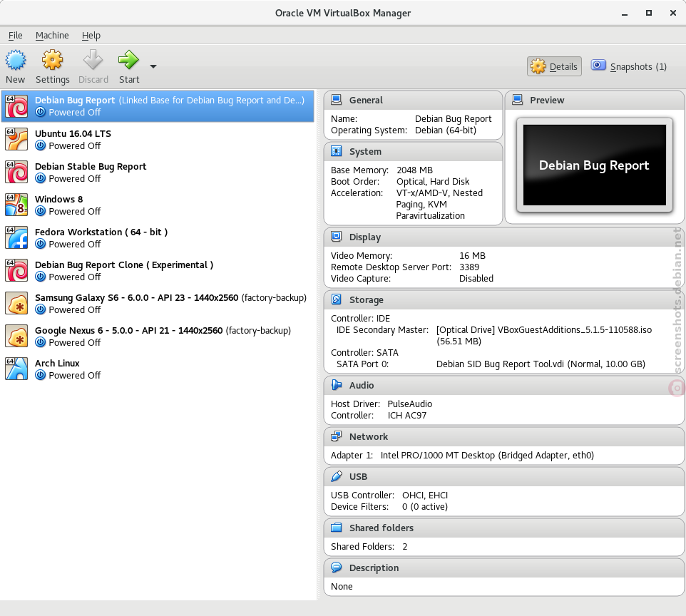Screen dimensions: 686x616
Task: Open the General section header link
Action: [366, 101]
